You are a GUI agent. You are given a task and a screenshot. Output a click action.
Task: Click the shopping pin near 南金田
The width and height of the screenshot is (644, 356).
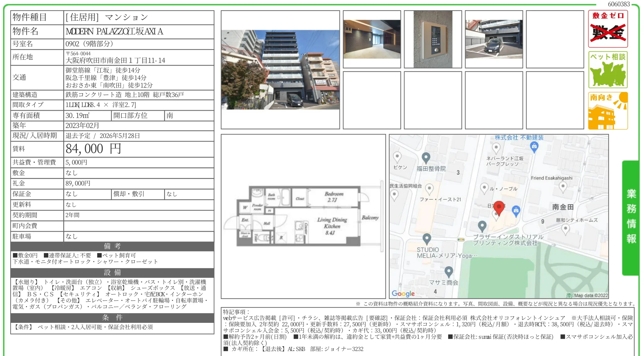click(516, 210)
